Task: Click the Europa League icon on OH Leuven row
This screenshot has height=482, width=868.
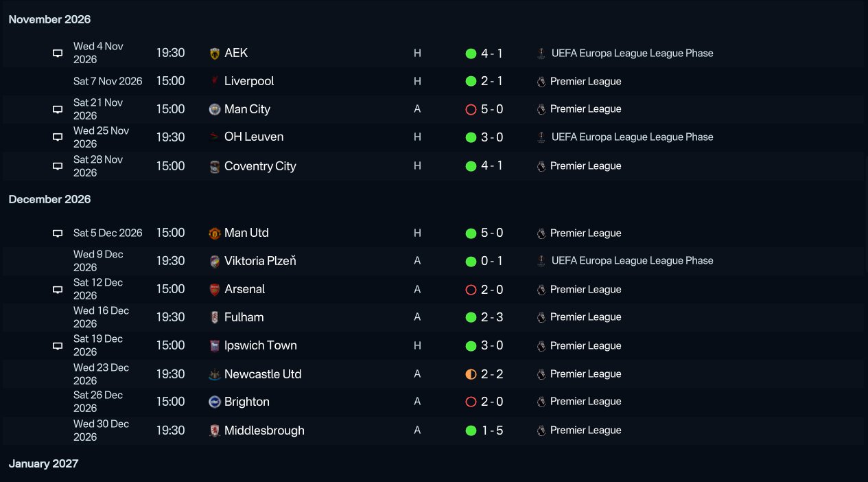Action: (541, 137)
